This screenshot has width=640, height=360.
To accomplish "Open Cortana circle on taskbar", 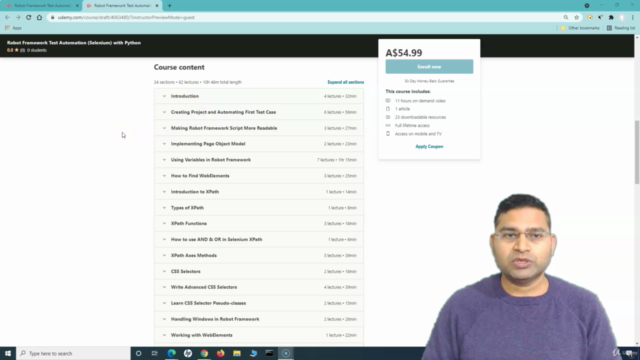I will coord(139,353).
